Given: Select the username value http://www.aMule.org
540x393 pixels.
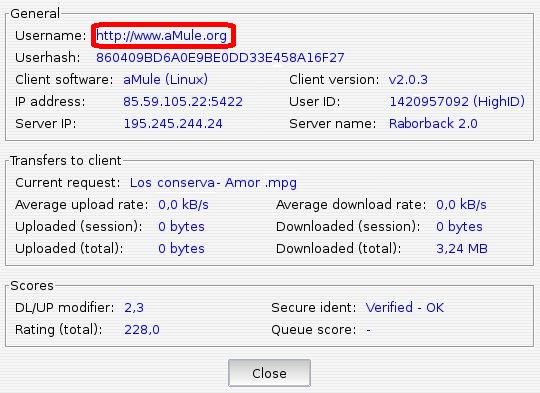Looking at the screenshot, I should pos(162,36).
